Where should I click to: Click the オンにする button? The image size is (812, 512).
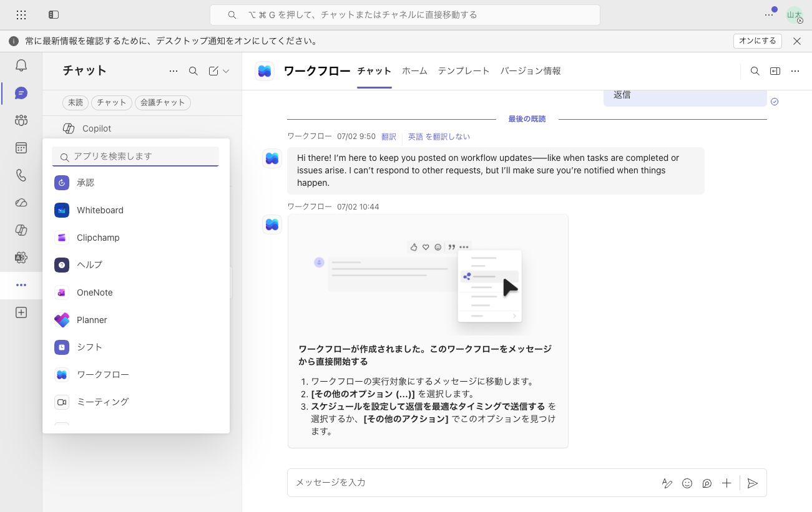(758, 41)
